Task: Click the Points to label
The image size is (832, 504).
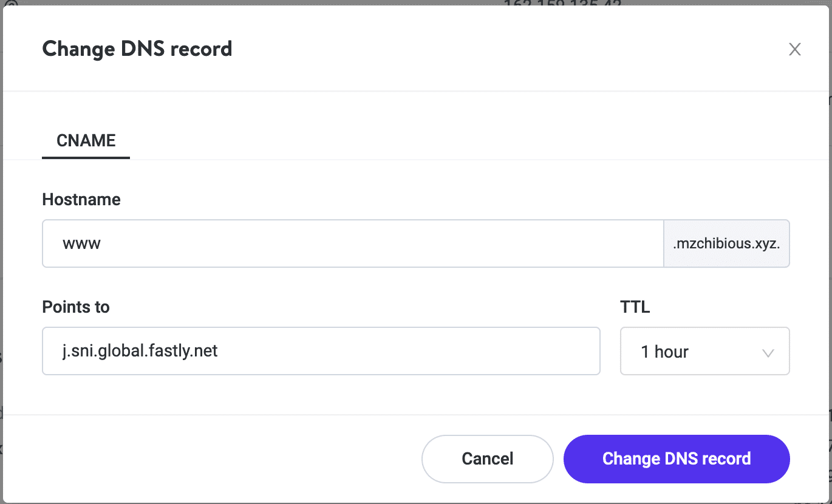Action: click(75, 307)
